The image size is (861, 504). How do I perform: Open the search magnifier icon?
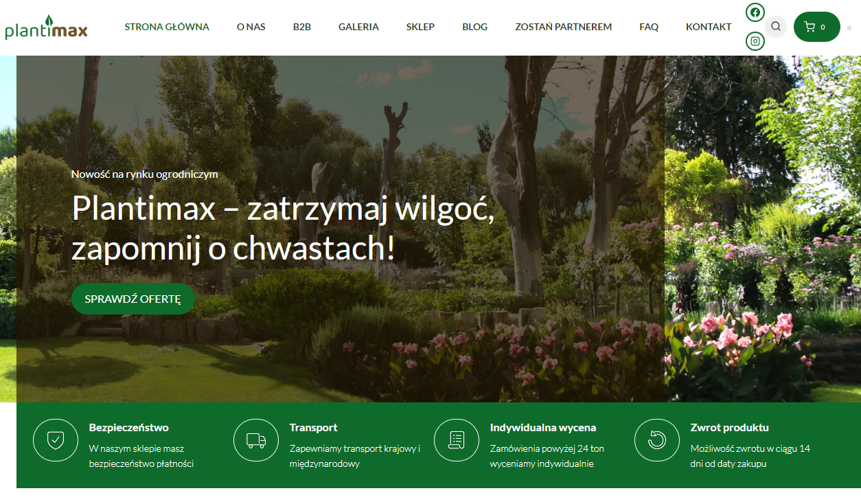(x=776, y=27)
